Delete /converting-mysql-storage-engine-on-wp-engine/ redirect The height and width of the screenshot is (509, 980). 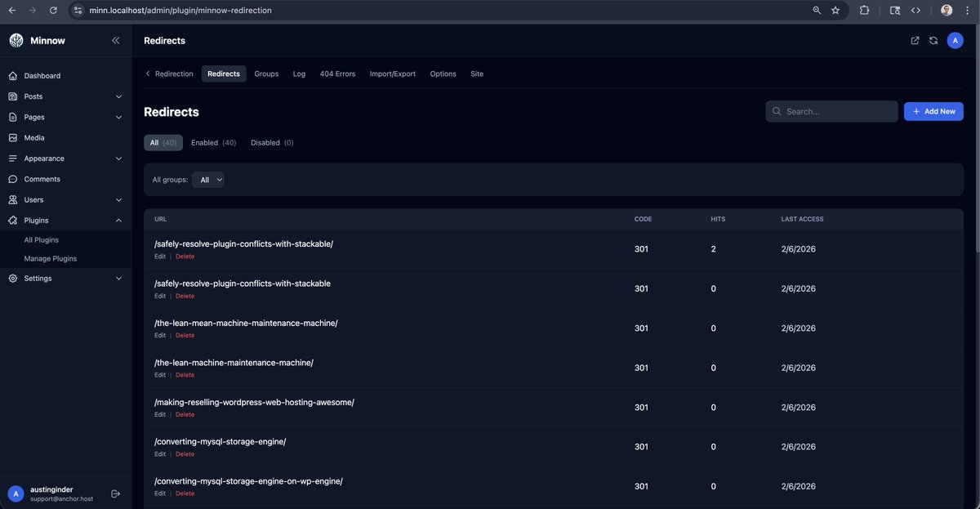[x=185, y=493]
